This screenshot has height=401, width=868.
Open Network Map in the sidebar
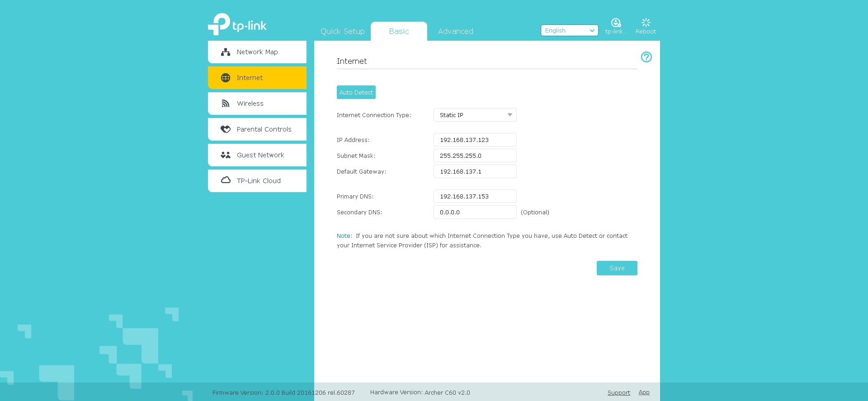[257, 52]
